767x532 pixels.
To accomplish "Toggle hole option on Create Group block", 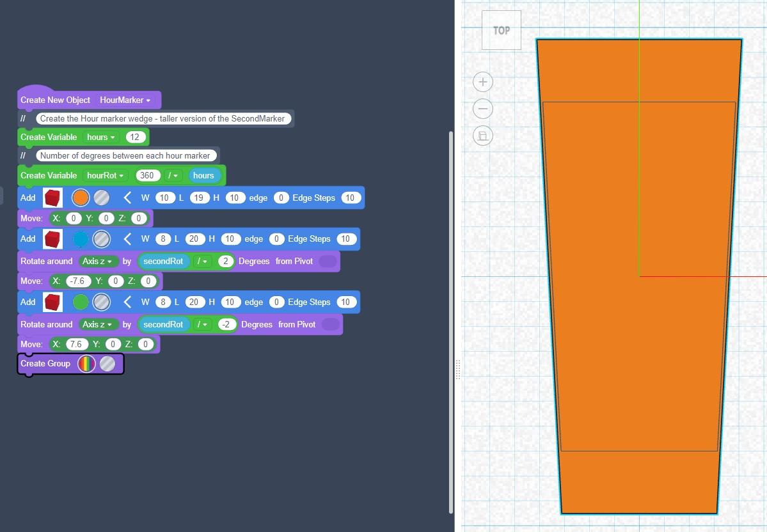I will click(x=107, y=364).
